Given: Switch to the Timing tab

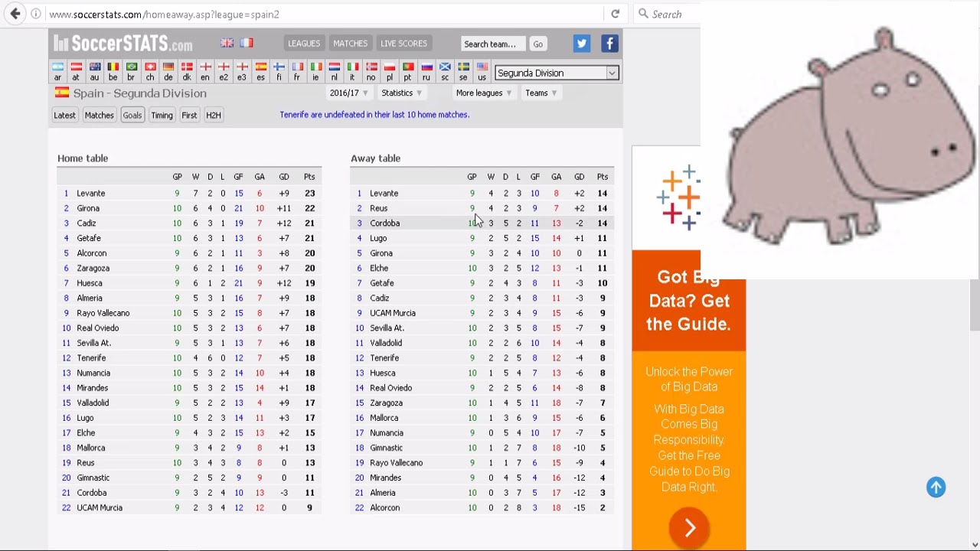Looking at the screenshot, I should click(x=162, y=115).
